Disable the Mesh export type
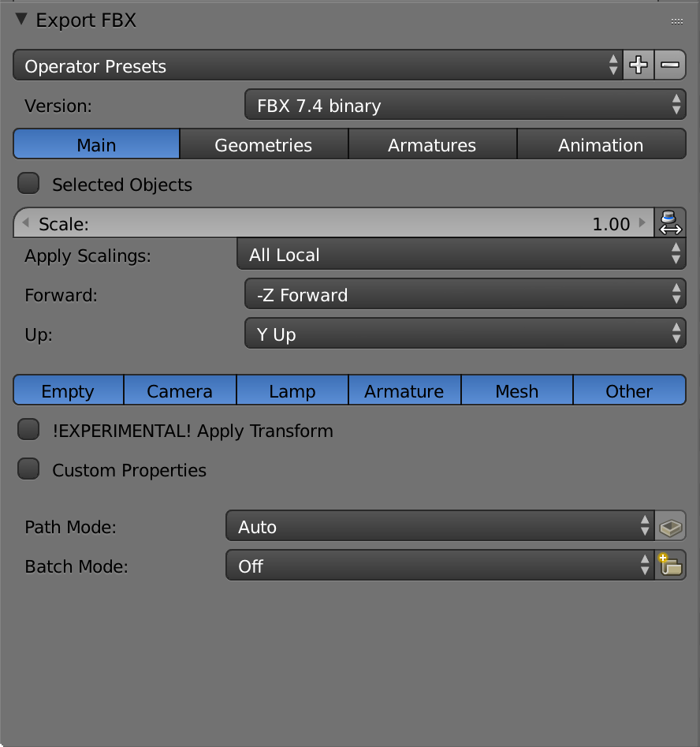 coord(516,390)
